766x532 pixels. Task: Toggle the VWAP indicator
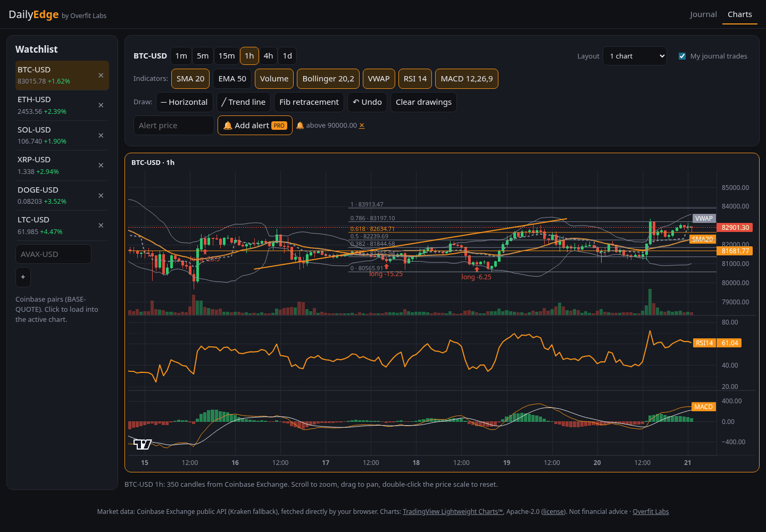[x=379, y=79]
